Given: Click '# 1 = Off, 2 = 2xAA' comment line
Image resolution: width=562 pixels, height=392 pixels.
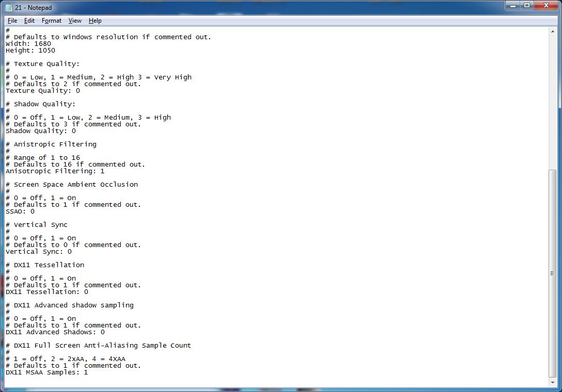Looking at the screenshot, I should pyautogui.click(x=66, y=358).
